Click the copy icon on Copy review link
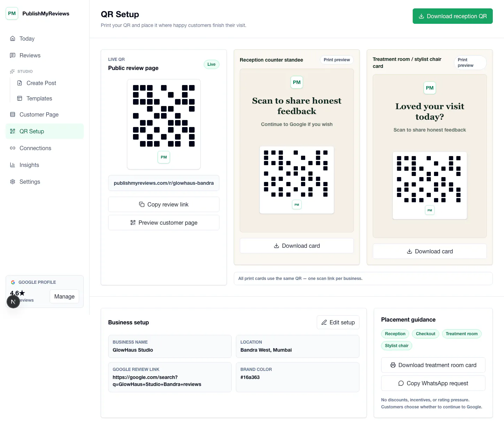 142,204
